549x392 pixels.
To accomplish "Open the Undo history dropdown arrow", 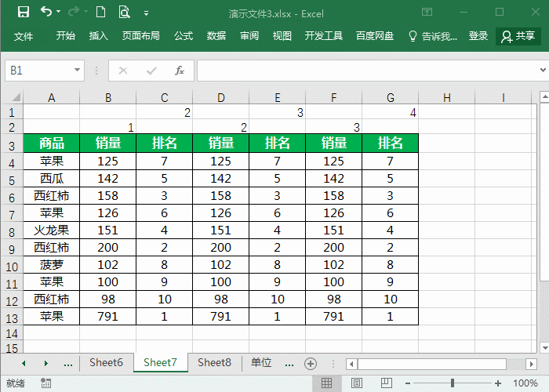I will click(x=59, y=12).
